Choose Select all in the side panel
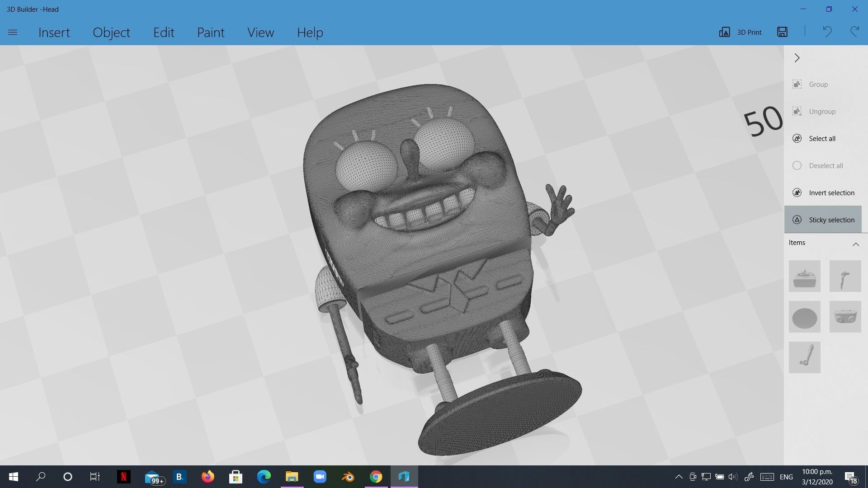 coord(823,139)
